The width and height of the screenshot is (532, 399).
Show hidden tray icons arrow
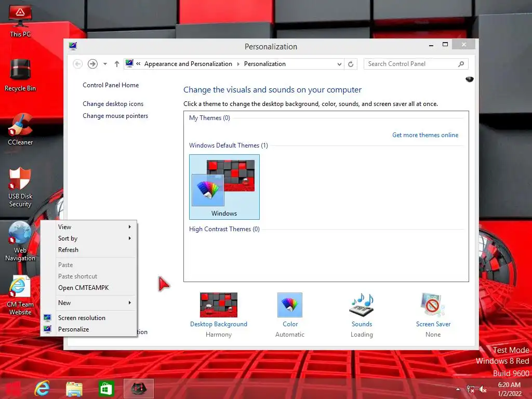458,389
